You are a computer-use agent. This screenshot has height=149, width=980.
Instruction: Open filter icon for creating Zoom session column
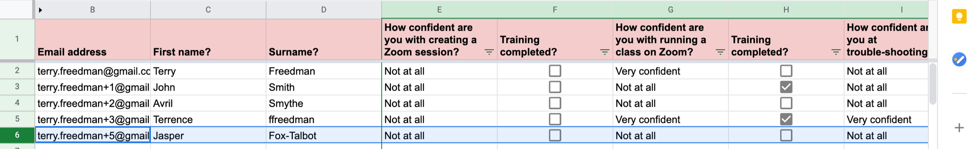pos(489,52)
